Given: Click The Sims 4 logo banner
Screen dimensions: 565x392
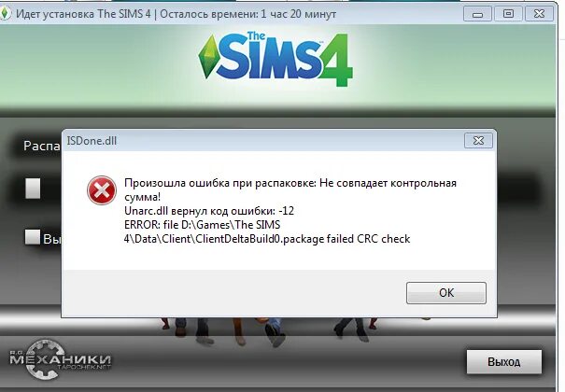Looking at the screenshot, I should coord(275,59).
